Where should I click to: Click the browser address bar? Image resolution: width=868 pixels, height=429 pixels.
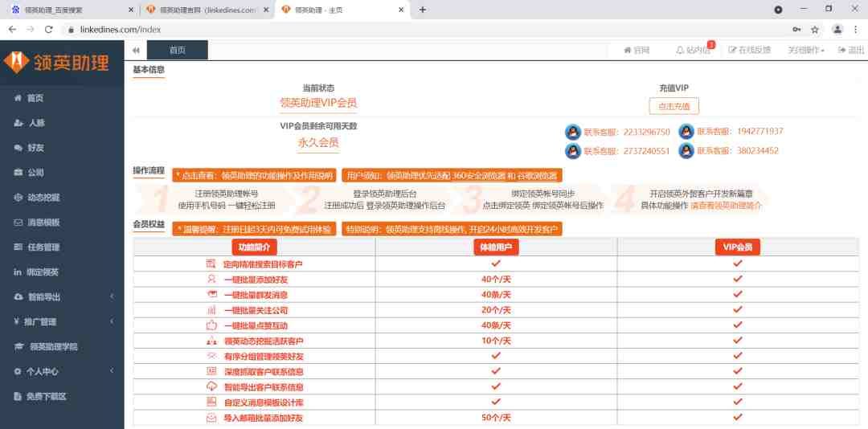426,30
